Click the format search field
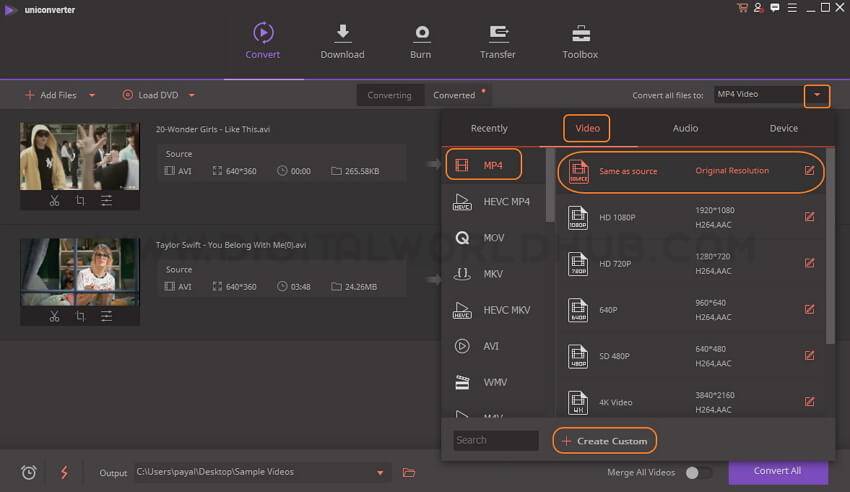850x492 pixels. coord(496,440)
